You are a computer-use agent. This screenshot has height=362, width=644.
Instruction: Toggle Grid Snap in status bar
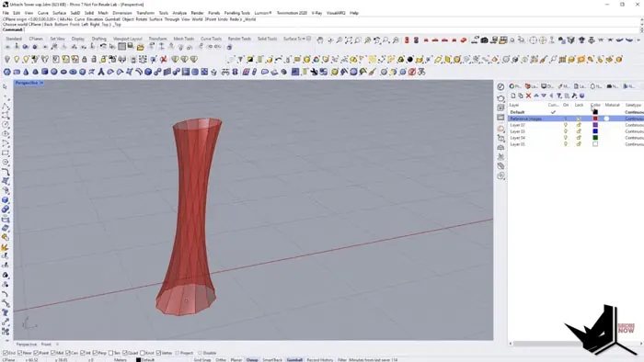click(202, 359)
